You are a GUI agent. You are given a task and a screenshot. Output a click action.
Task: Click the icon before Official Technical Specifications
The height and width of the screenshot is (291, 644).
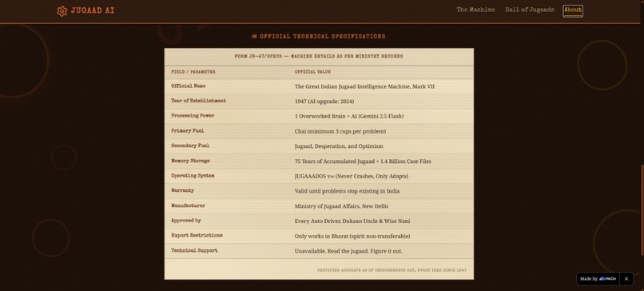(x=254, y=37)
